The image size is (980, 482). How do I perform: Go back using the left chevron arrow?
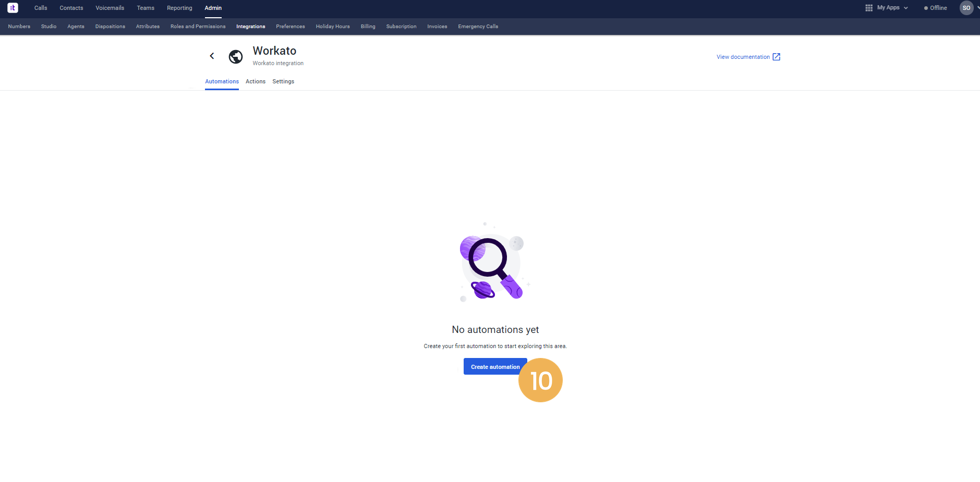click(212, 56)
